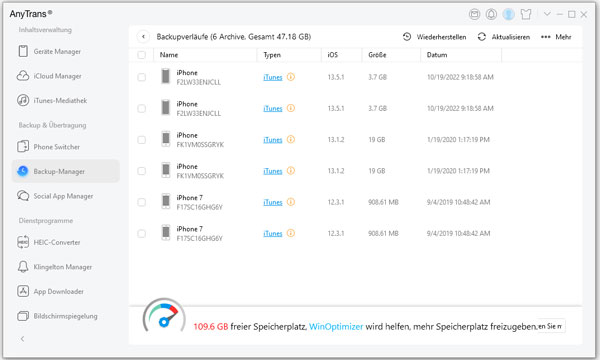
Task: Select the first '10/19/2022 9:18:58 AM' date cell
Action: click(x=460, y=77)
